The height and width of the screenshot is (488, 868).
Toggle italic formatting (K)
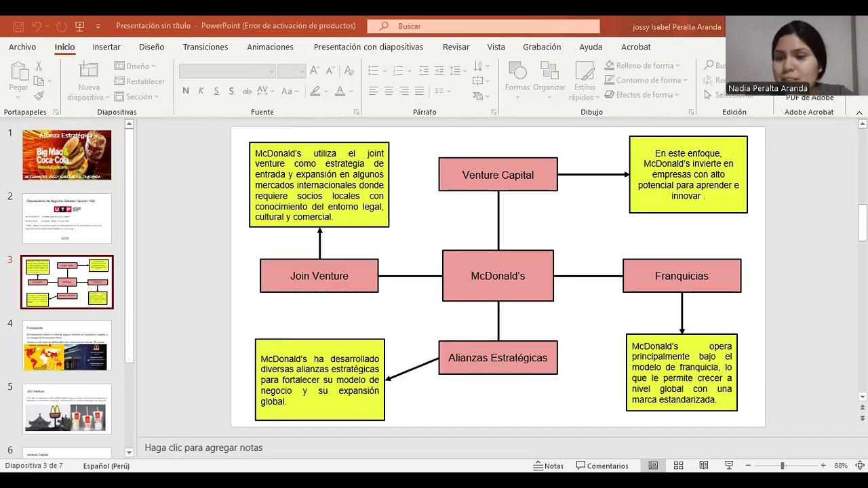pos(201,91)
